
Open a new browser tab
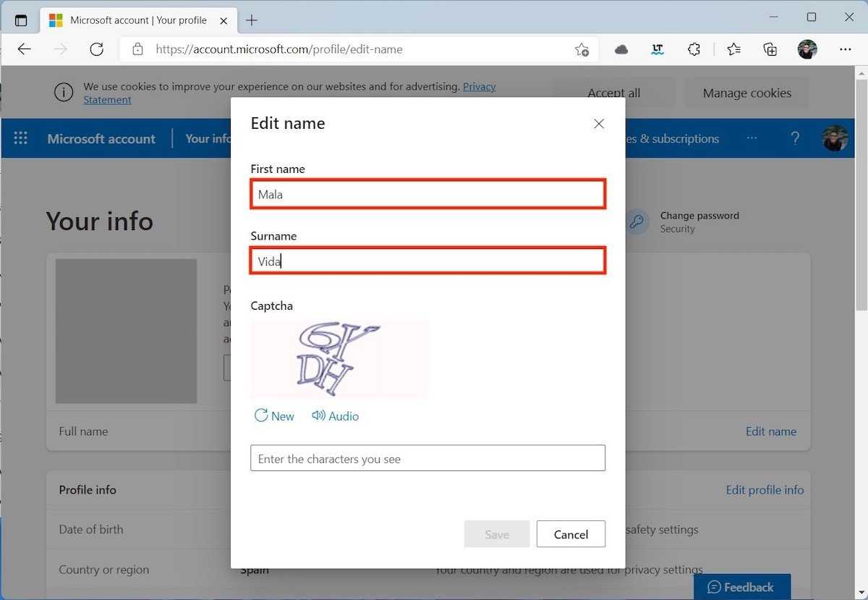click(x=252, y=20)
